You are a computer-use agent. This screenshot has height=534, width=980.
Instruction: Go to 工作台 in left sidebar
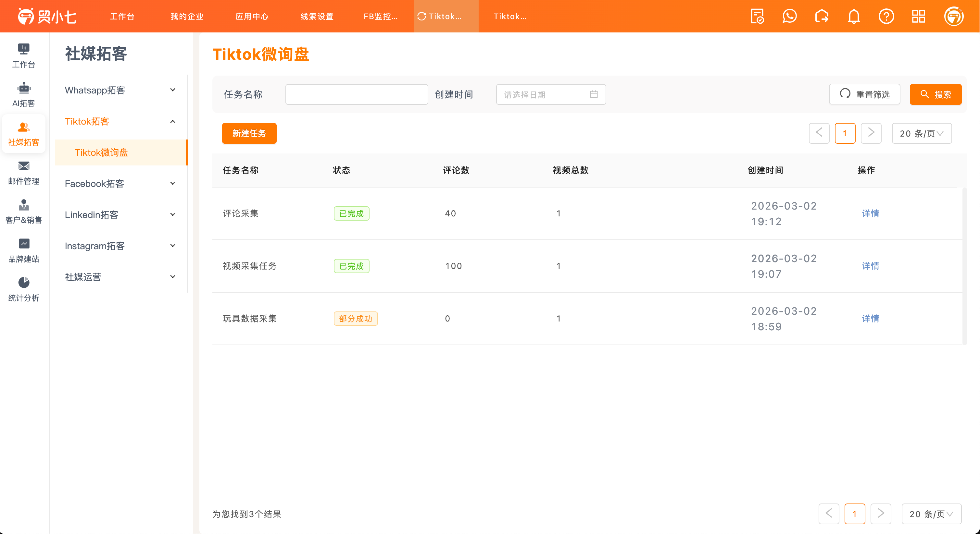24,56
